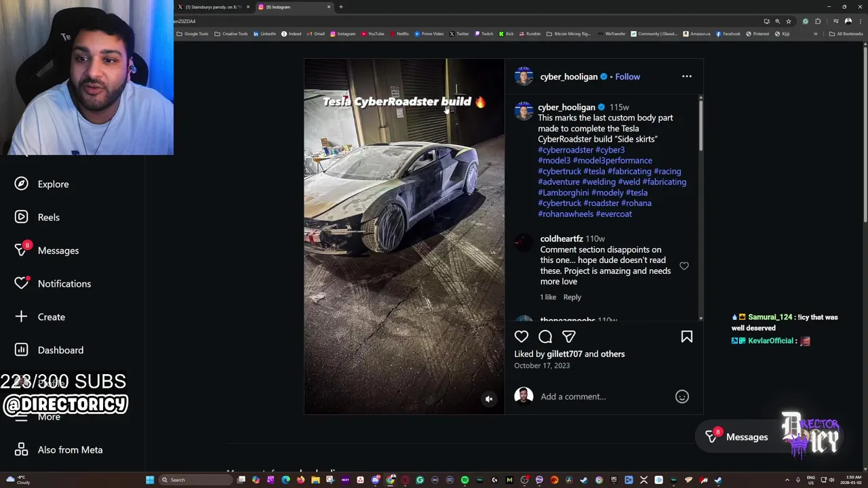Image resolution: width=868 pixels, height=488 pixels.
Task: Open the taskbar clock and date
Action: point(852,480)
